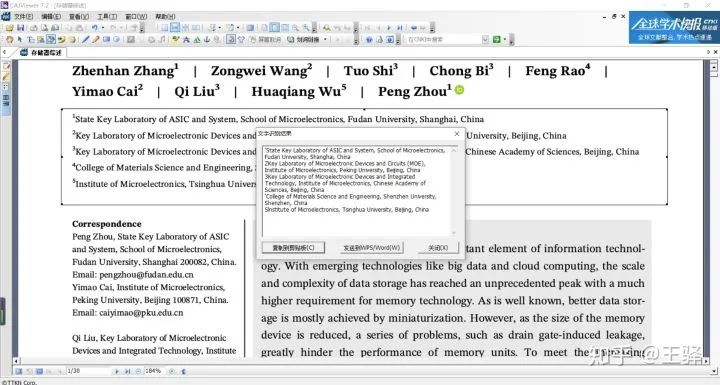Viewport: 720px width, 385px height.
Task: Click the zoom out circle icon in bottom bar
Action: (138, 371)
